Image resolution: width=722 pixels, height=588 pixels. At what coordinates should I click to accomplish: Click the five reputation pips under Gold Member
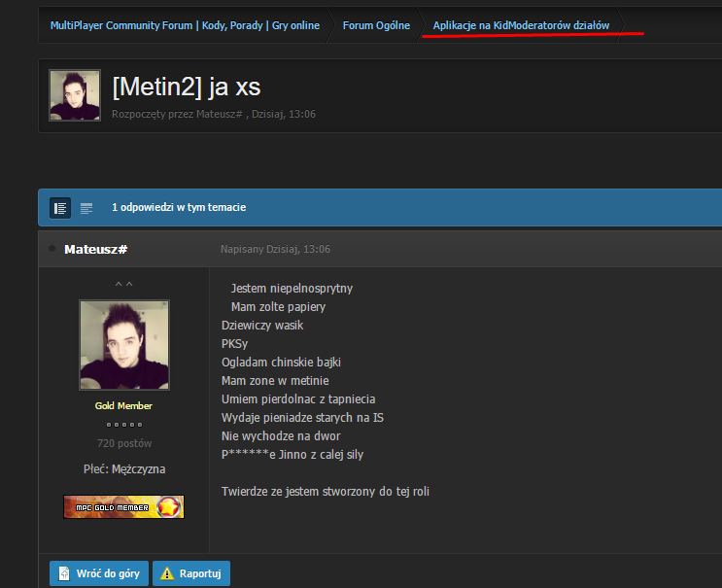(x=124, y=425)
